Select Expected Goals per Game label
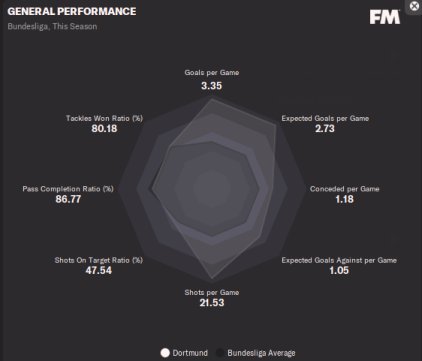Viewport: 422px width, 361px height. coord(325,118)
